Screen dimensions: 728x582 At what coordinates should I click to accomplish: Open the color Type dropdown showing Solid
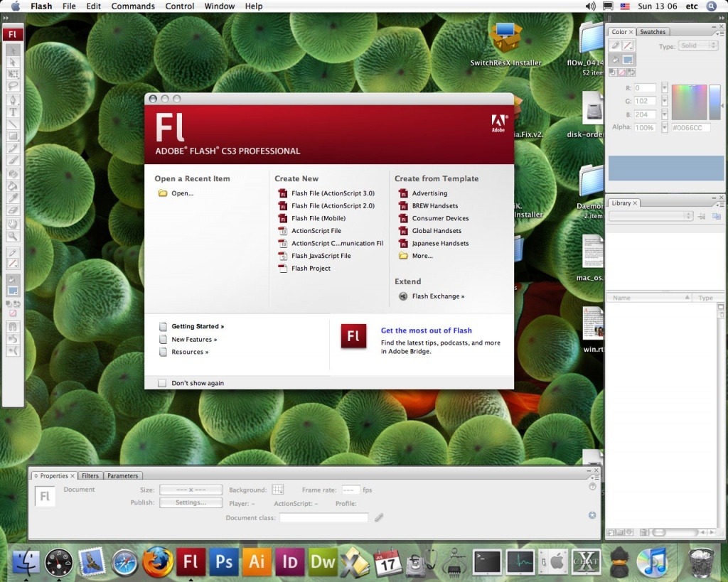coord(698,45)
